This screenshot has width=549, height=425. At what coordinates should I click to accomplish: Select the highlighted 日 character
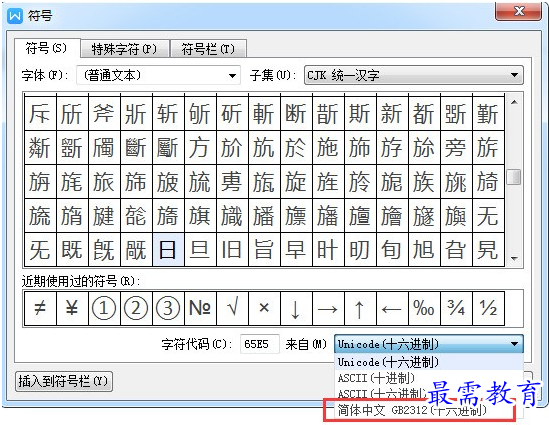(x=168, y=250)
